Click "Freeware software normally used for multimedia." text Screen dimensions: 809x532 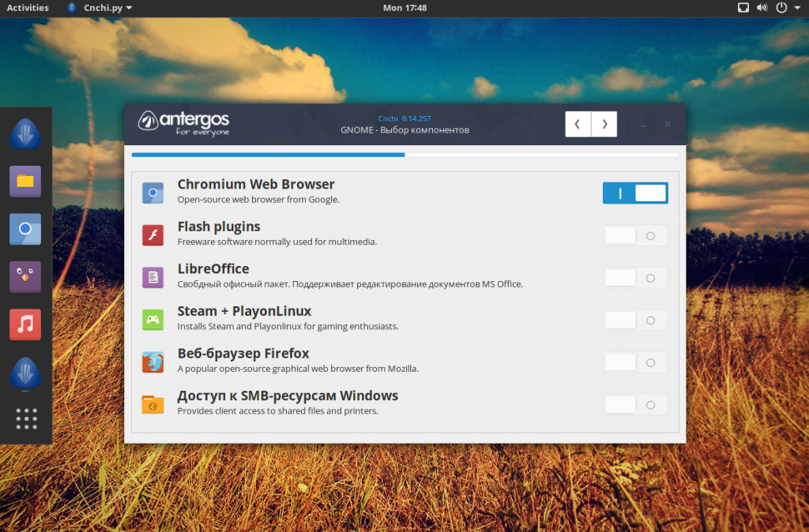[x=277, y=242]
